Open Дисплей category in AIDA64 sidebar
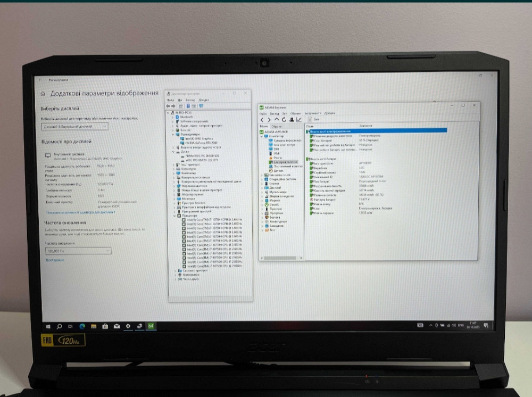Screen dimensions: 532x397 [274, 188]
